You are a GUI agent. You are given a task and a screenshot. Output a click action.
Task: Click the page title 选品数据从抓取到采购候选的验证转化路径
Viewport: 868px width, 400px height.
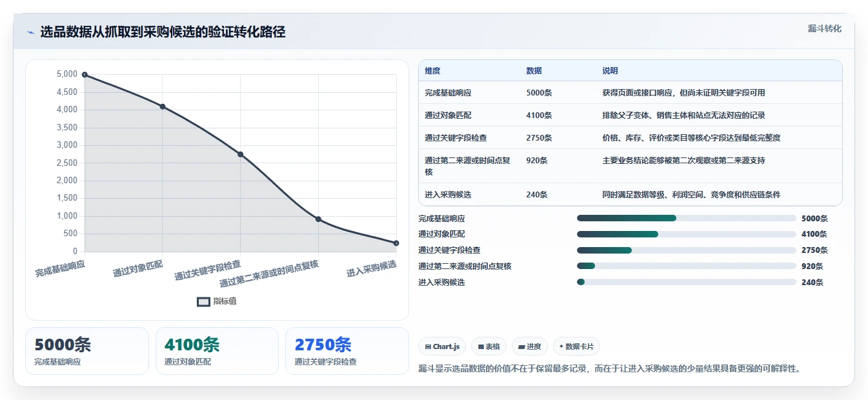point(163,32)
